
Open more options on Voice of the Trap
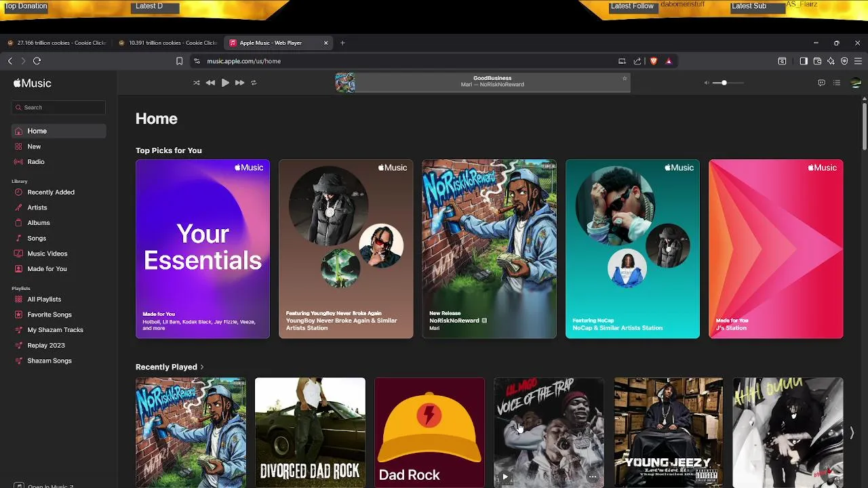pos(592,476)
